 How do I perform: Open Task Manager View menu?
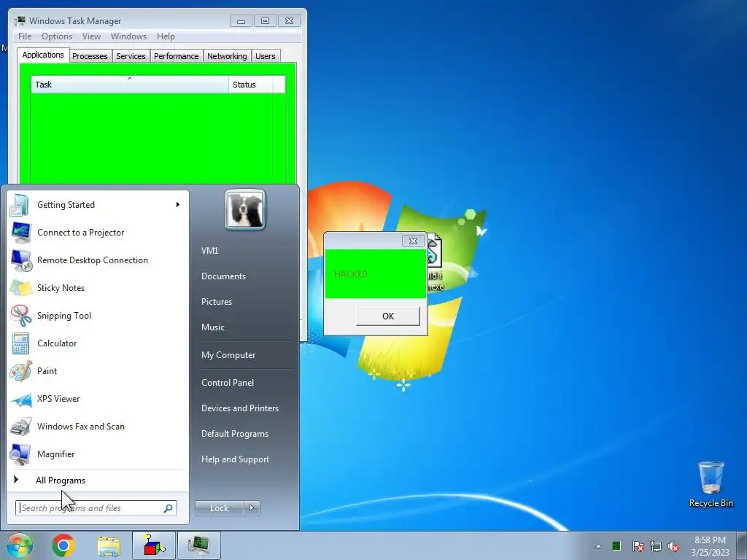[91, 36]
